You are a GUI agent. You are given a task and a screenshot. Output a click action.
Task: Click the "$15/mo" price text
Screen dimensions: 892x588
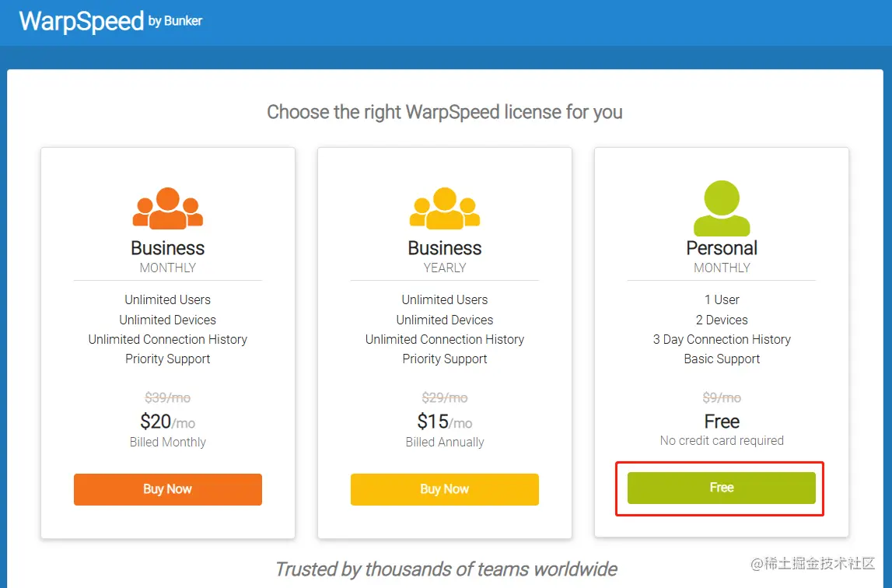tap(445, 422)
